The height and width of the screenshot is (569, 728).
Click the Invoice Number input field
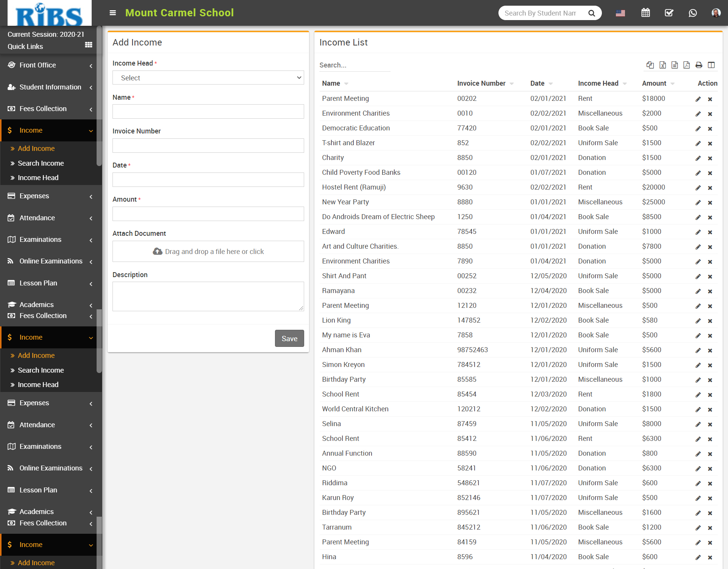pos(208,146)
